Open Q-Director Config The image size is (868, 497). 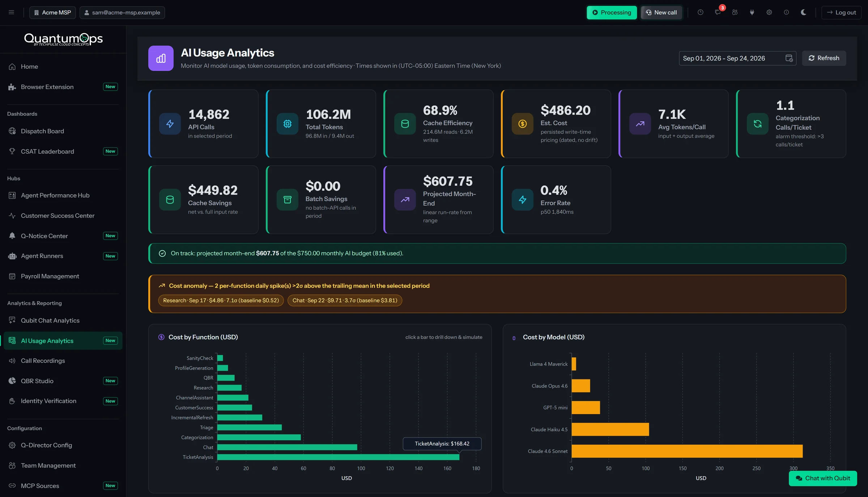click(x=63, y=445)
